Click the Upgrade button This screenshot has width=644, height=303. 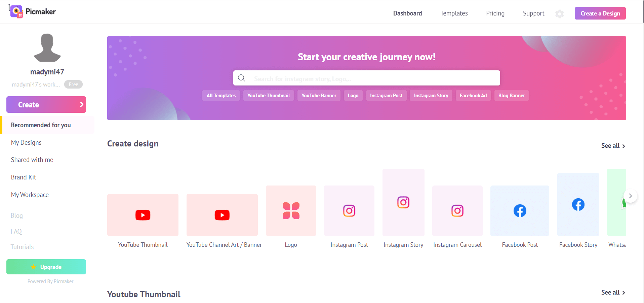pos(46,267)
